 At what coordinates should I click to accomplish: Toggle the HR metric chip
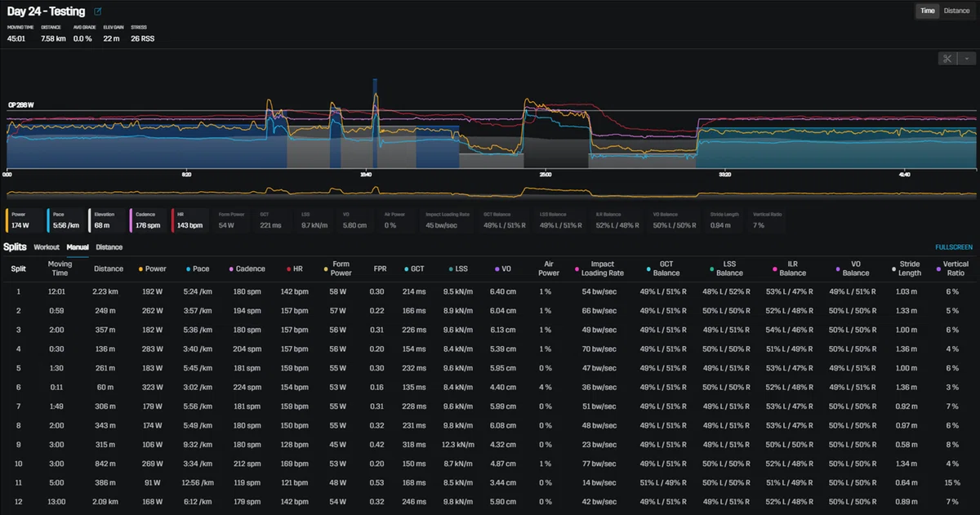coord(190,220)
